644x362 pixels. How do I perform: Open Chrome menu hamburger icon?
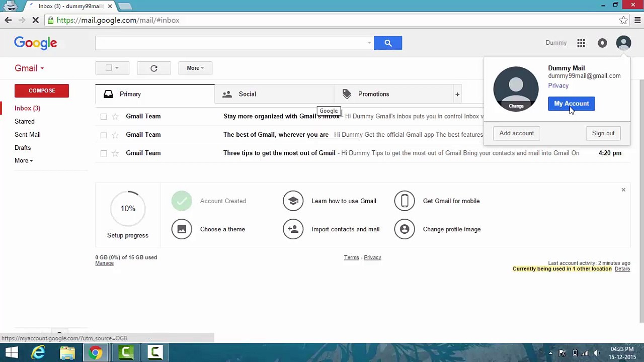pos(637,20)
